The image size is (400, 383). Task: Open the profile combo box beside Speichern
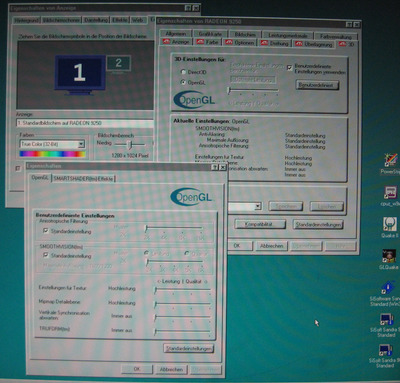pyautogui.click(x=245, y=207)
